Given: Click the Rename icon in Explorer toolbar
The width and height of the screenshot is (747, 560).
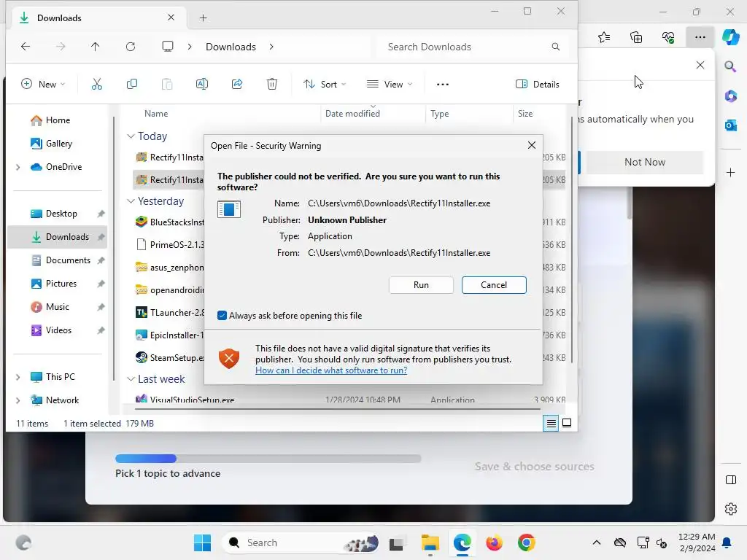Looking at the screenshot, I should 202,85.
